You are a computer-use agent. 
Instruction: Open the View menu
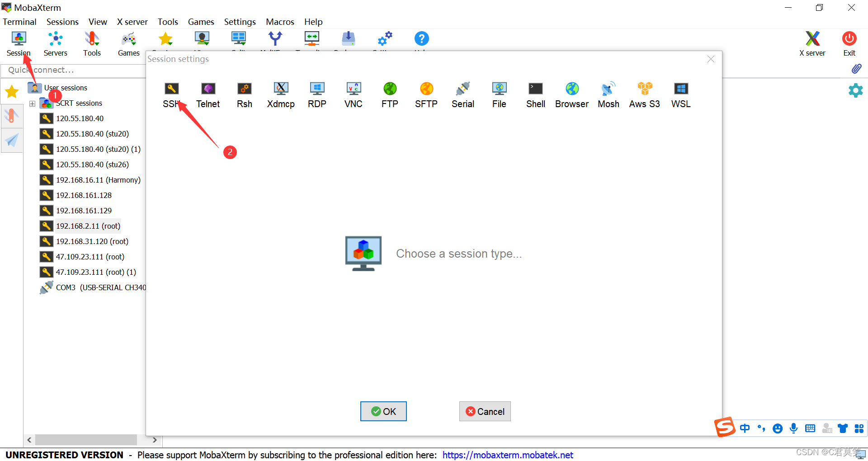pos(98,22)
